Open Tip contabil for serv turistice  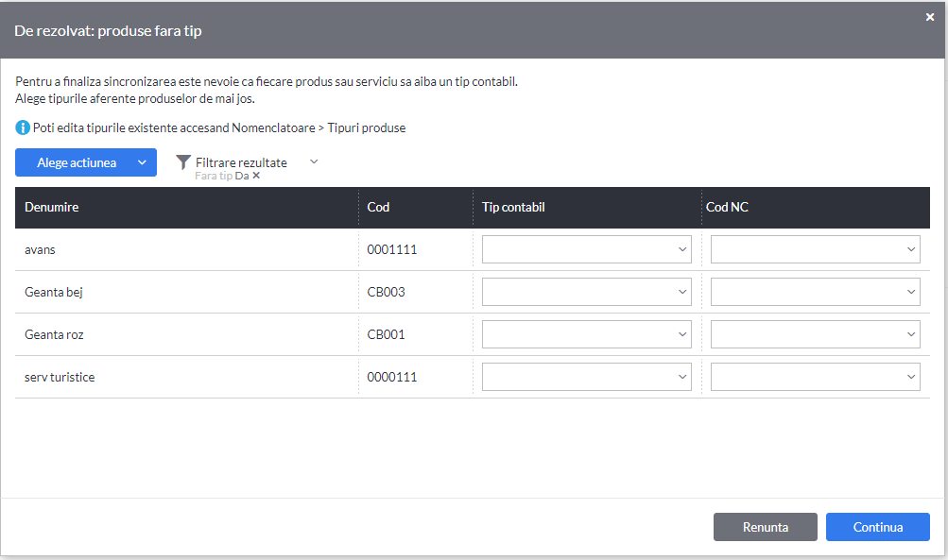pyautogui.click(x=586, y=377)
